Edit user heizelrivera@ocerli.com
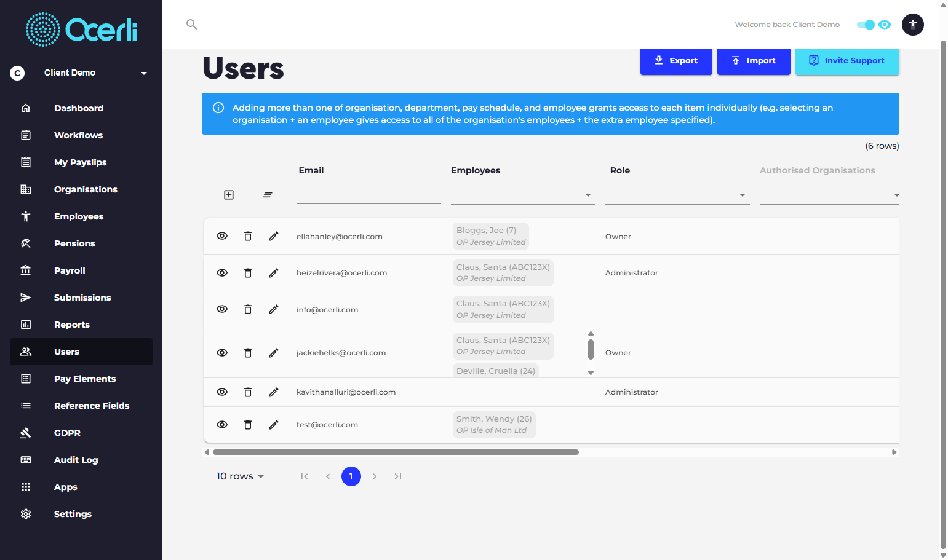The height and width of the screenshot is (560, 948). 274,273
